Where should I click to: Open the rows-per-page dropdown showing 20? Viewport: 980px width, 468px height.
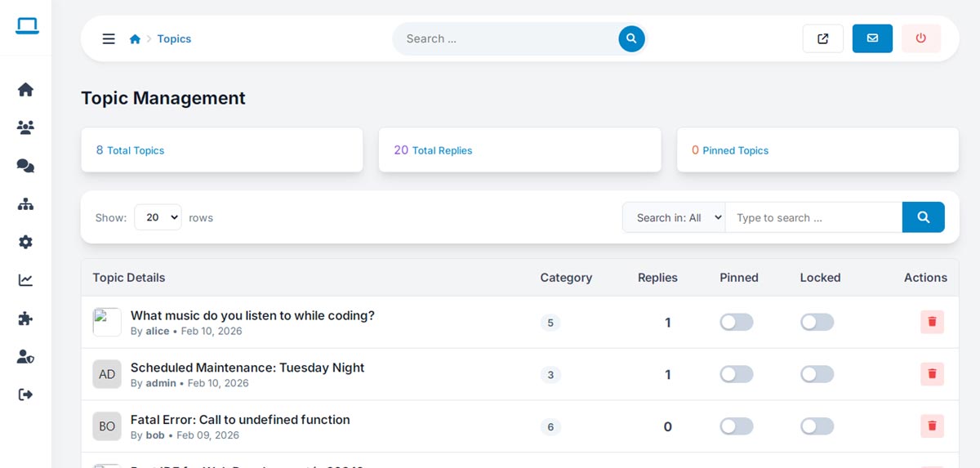(x=158, y=217)
